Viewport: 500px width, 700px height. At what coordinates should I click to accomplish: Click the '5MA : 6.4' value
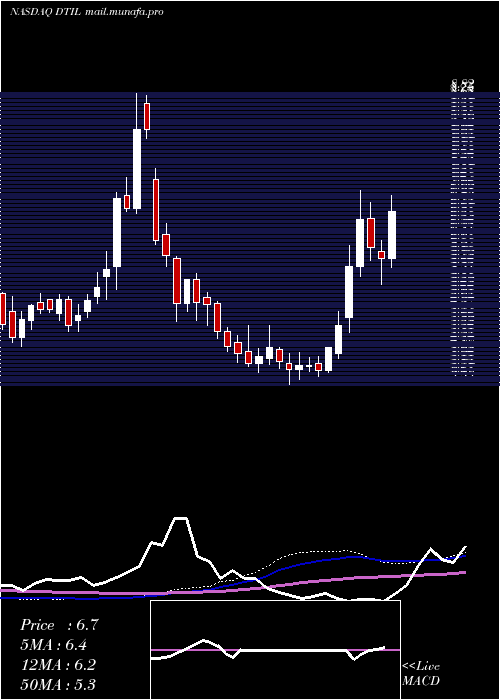pyautogui.click(x=54, y=645)
